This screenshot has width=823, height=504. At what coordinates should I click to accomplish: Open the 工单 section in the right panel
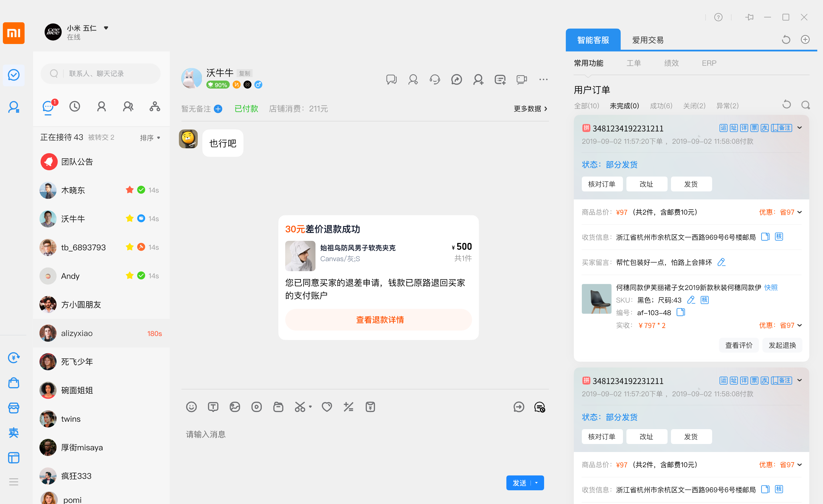[x=634, y=63]
